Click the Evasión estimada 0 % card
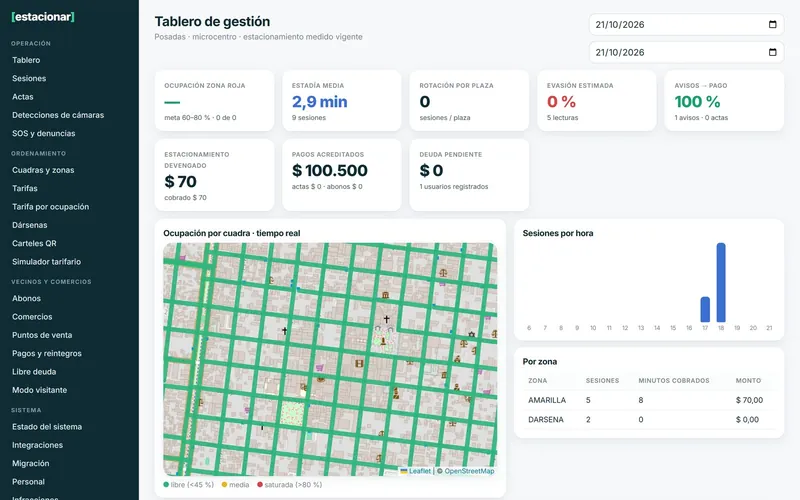 pos(596,101)
